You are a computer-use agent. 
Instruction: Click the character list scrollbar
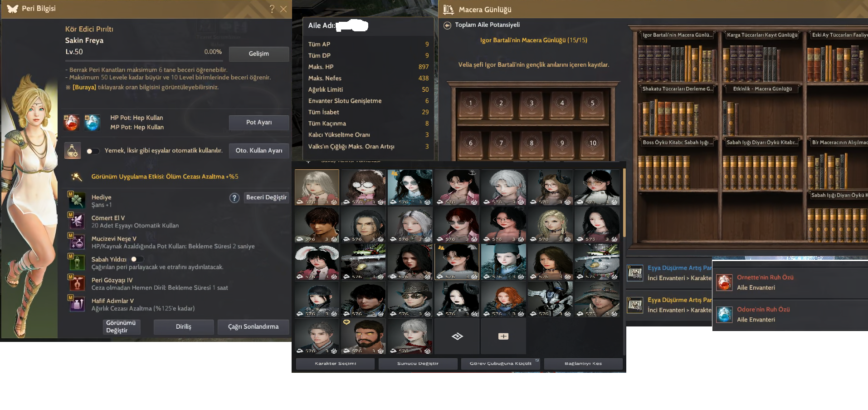click(624, 203)
